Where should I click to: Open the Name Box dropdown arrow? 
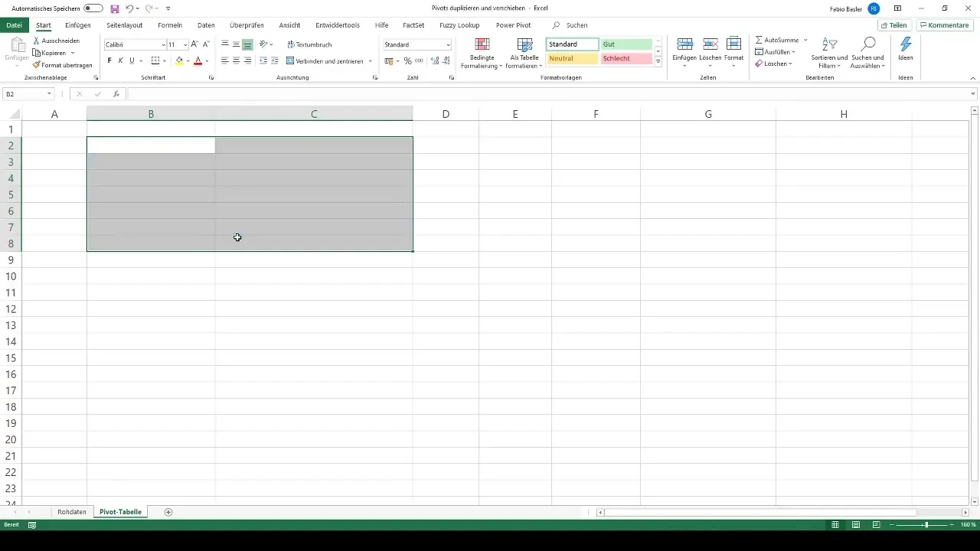[x=49, y=94]
